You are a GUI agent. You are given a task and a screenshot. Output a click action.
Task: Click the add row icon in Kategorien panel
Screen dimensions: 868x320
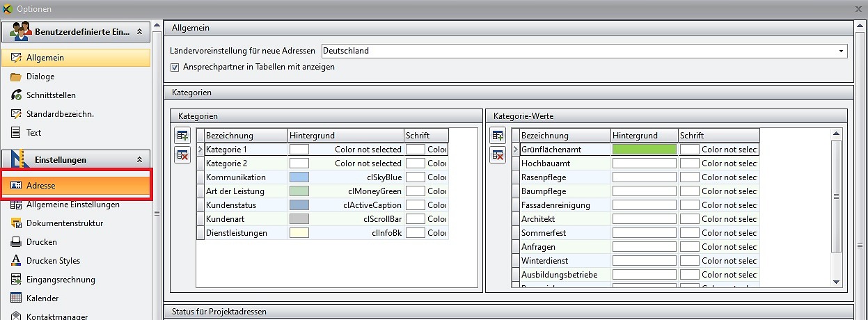[183, 136]
